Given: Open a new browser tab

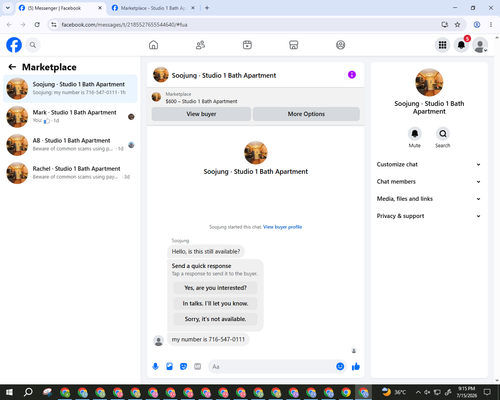Looking at the screenshot, I should pos(207,8).
